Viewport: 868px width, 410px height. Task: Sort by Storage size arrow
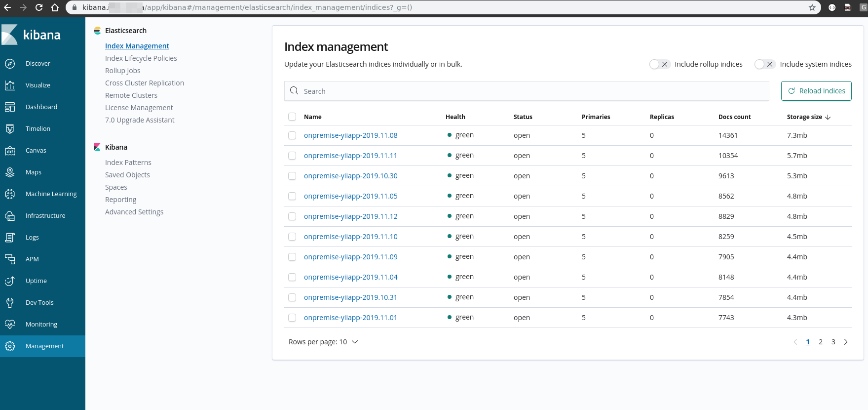[x=828, y=117]
